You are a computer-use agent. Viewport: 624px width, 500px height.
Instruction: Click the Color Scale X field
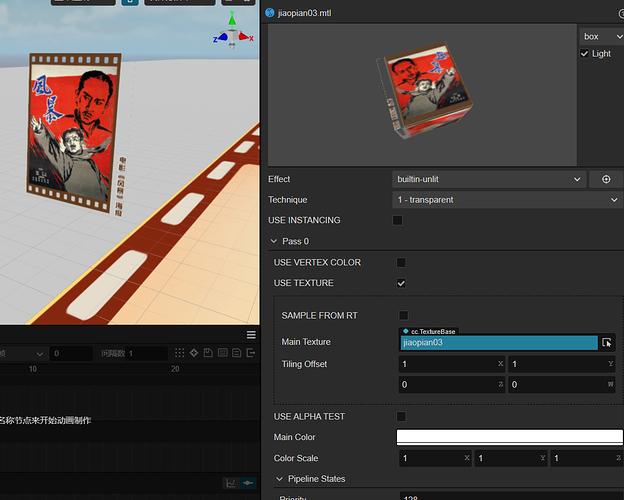(435, 458)
